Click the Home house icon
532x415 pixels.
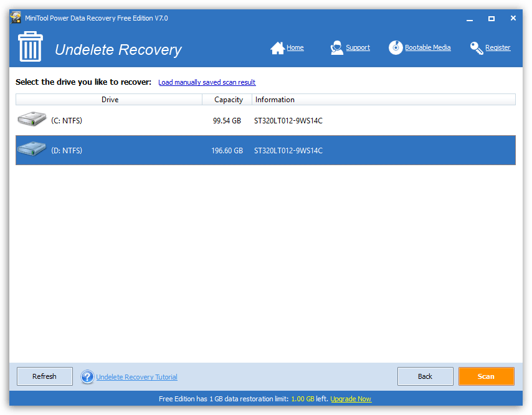(277, 48)
